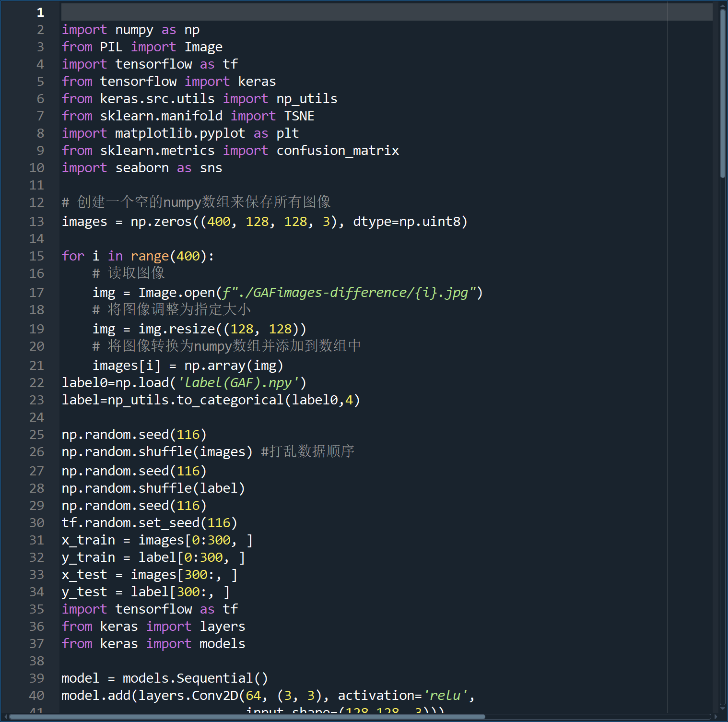Click the vertical scrollbar up arrow

point(723,6)
